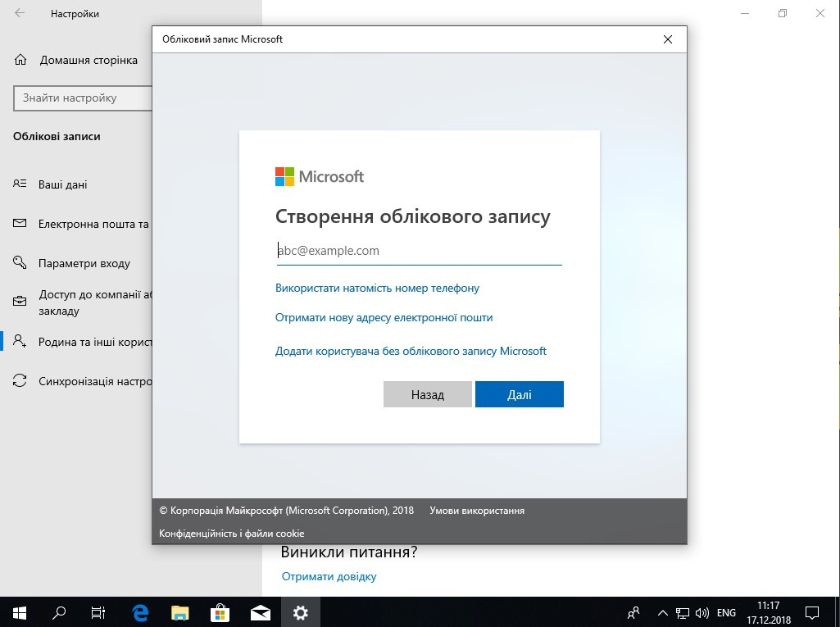This screenshot has width=840, height=627.
Task: Click 'Виникли питання?' heading text
Action: tap(349, 552)
